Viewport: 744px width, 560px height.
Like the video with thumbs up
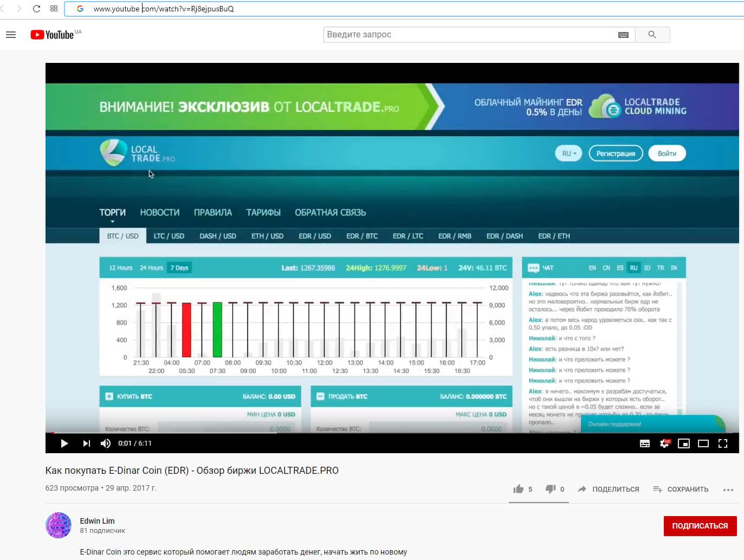click(519, 489)
